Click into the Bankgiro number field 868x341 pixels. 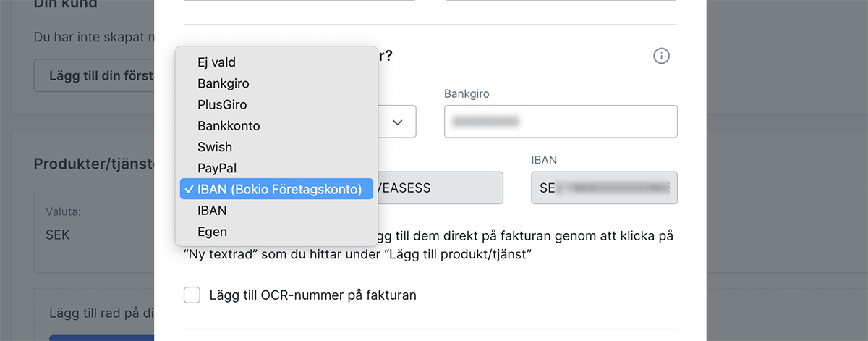tap(561, 122)
